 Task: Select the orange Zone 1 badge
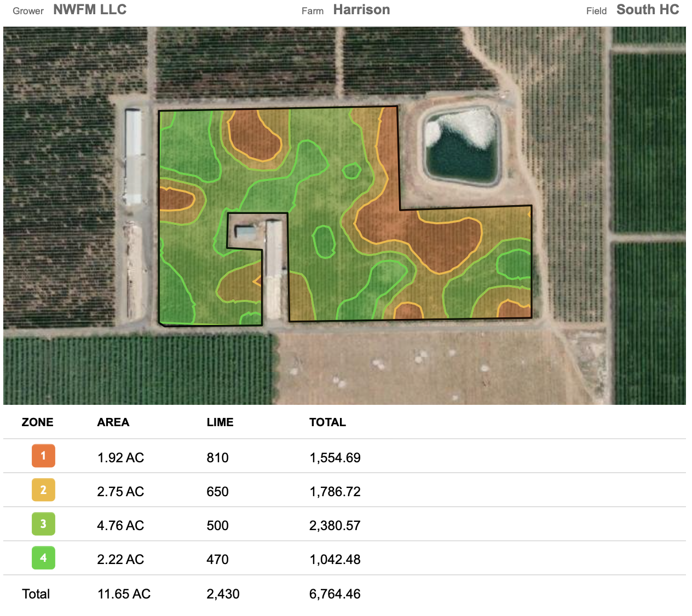click(43, 456)
